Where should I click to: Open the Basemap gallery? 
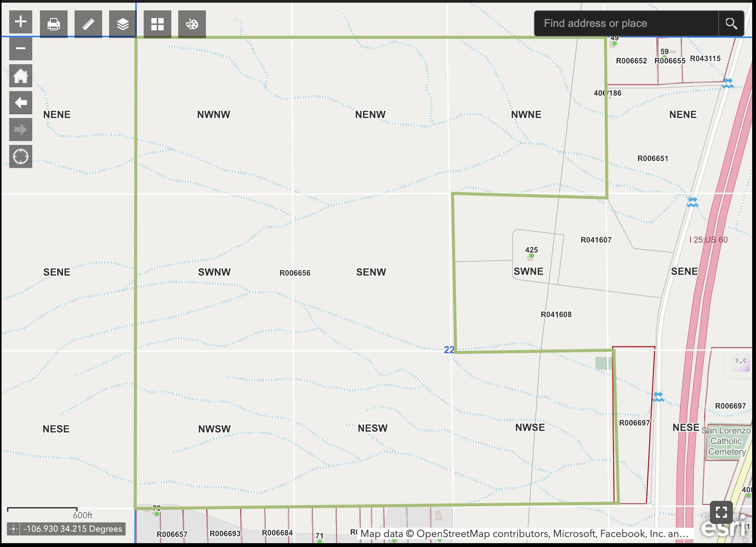pos(157,23)
